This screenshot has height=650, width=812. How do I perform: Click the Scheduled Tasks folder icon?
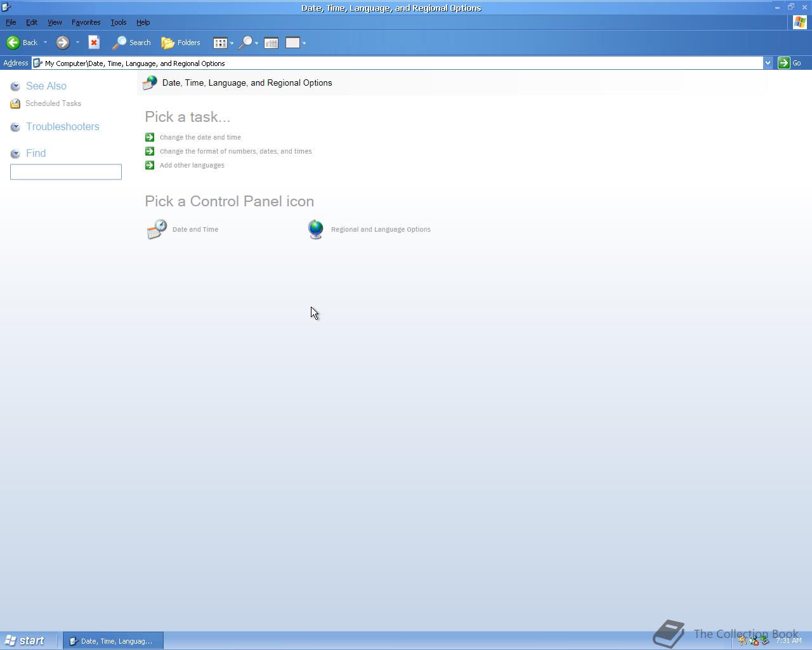click(15, 103)
